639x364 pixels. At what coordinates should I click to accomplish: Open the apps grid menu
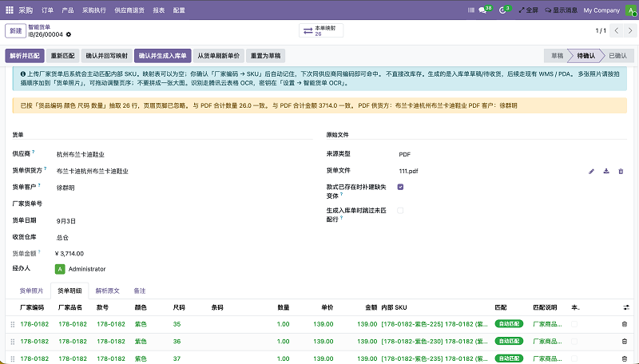coord(10,10)
